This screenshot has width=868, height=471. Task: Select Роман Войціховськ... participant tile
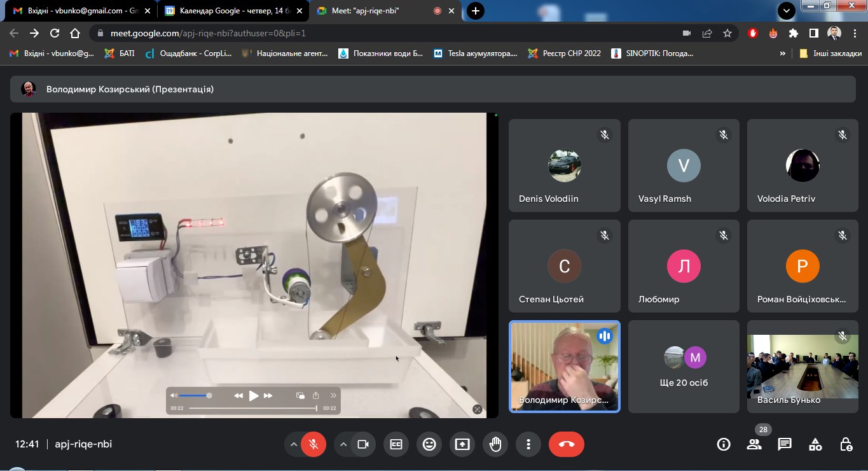coord(803,266)
